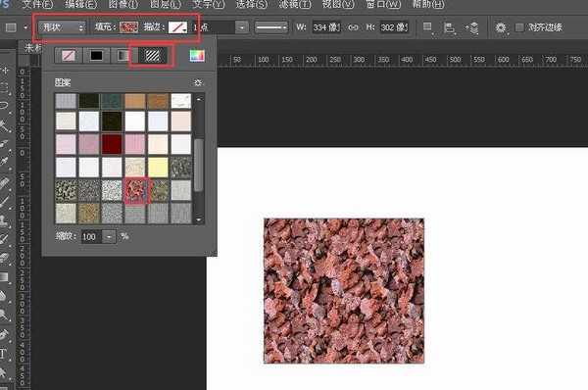Screen dimensions: 588x390
Task: Open the Help menu
Action: (x=428, y=5)
